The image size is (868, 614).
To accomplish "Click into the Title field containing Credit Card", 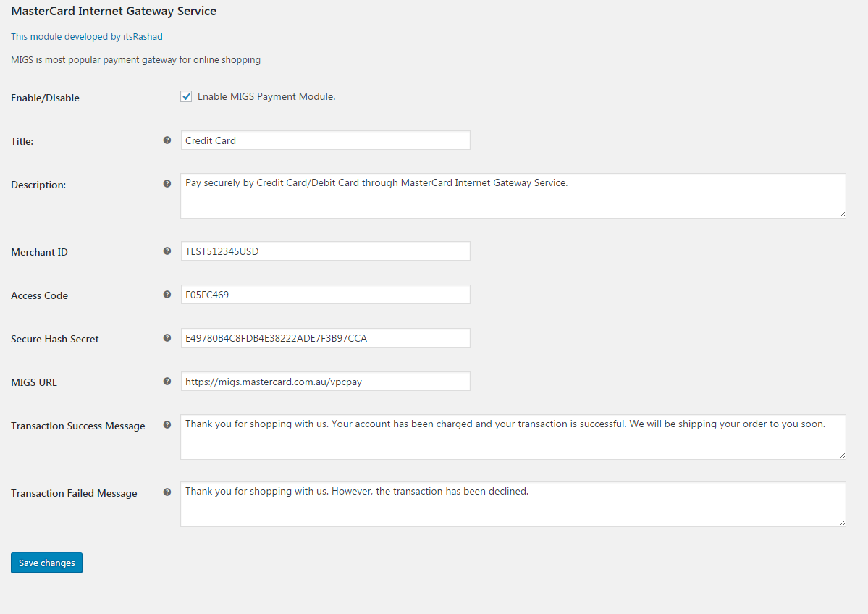I will tap(326, 140).
